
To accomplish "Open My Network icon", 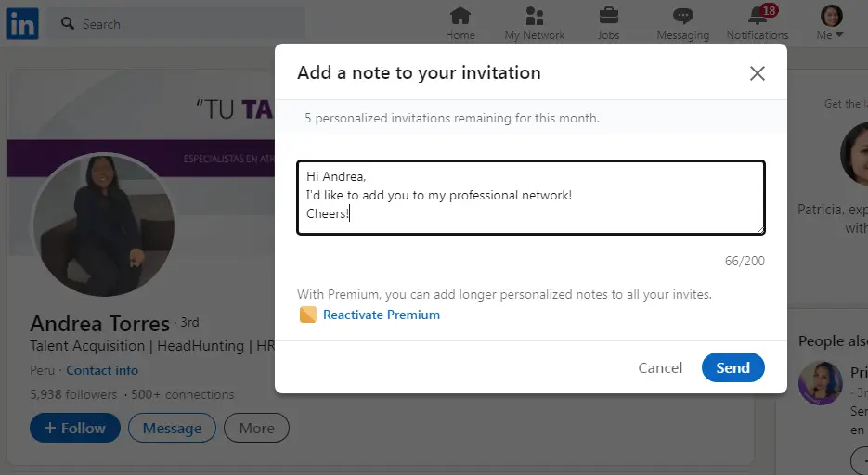I will (x=534, y=16).
